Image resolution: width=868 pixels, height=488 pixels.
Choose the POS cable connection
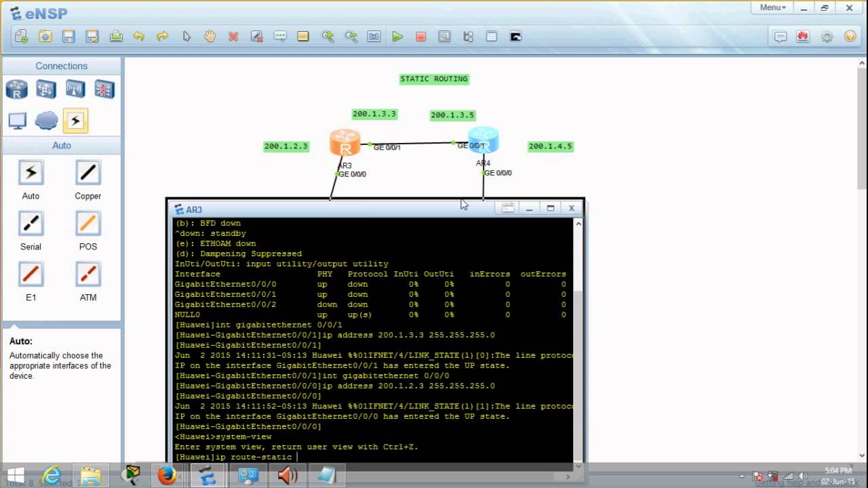[88, 224]
